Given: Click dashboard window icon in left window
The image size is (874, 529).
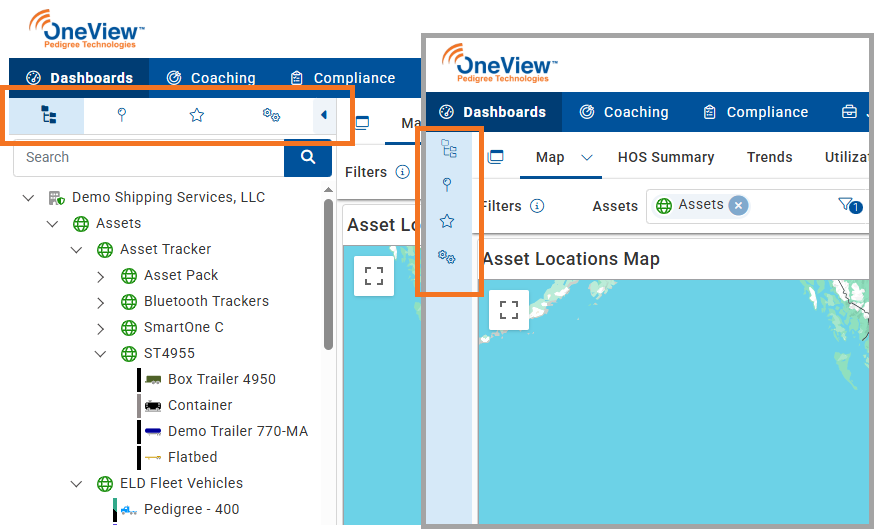Looking at the screenshot, I should [362, 123].
